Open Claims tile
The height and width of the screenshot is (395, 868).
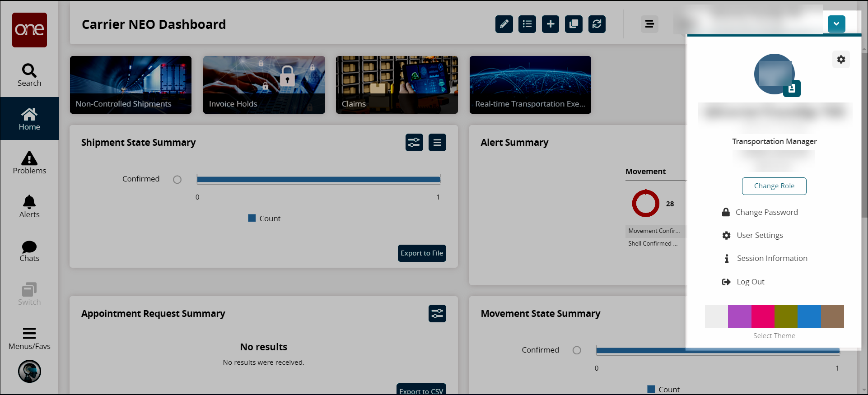tap(397, 85)
